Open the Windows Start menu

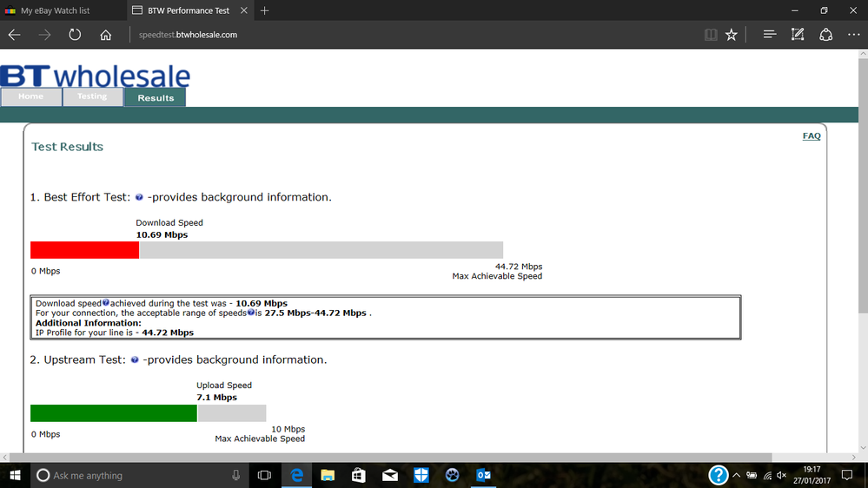point(16,475)
